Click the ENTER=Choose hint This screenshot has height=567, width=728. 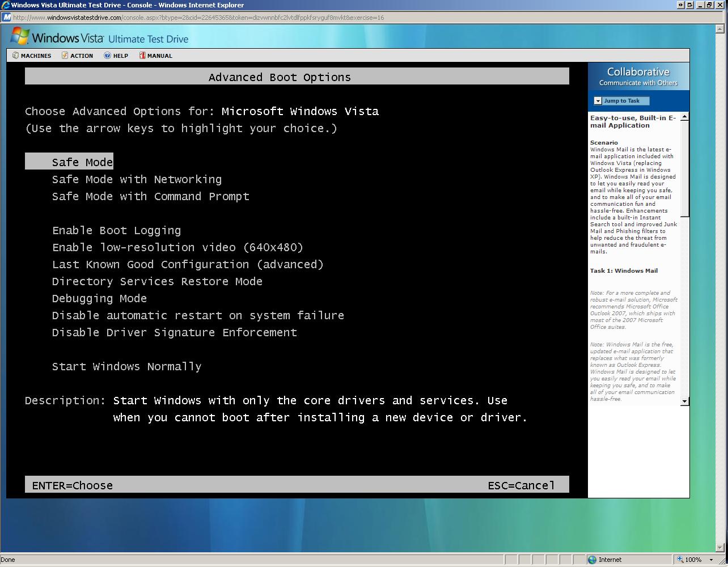click(x=72, y=485)
